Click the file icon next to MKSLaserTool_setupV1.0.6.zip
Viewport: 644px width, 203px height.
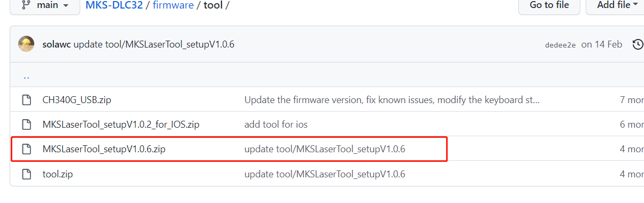[26, 149]
